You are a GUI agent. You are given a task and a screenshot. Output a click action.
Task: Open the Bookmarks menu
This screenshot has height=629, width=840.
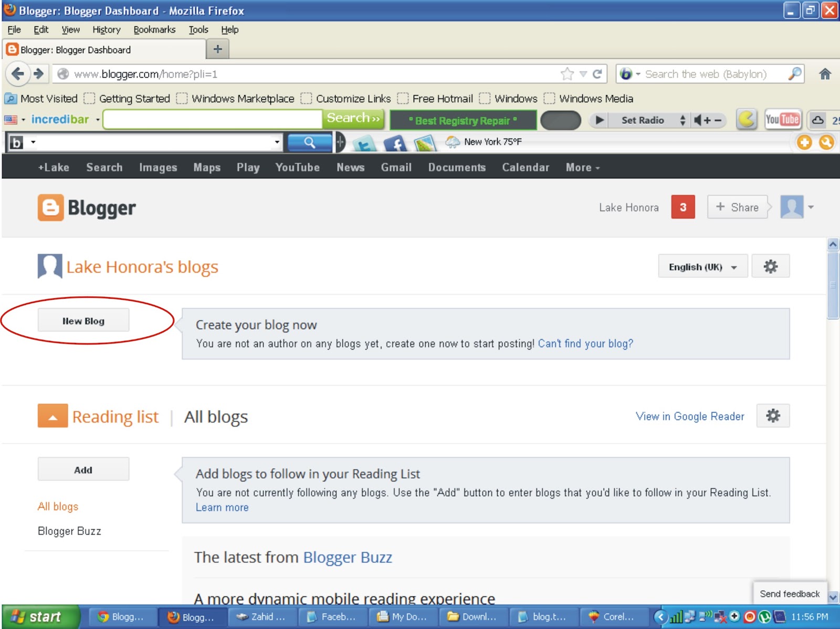click(x=154, y=30)
